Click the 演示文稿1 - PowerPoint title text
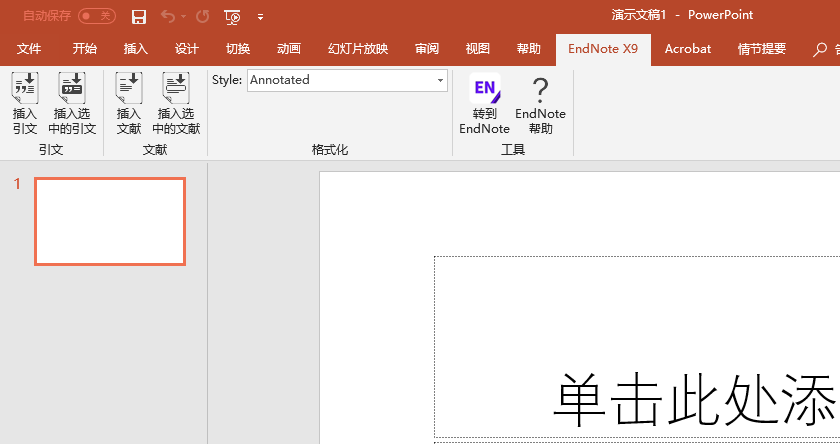Screen dimensions: 840x444 click(x=682, y=16)
